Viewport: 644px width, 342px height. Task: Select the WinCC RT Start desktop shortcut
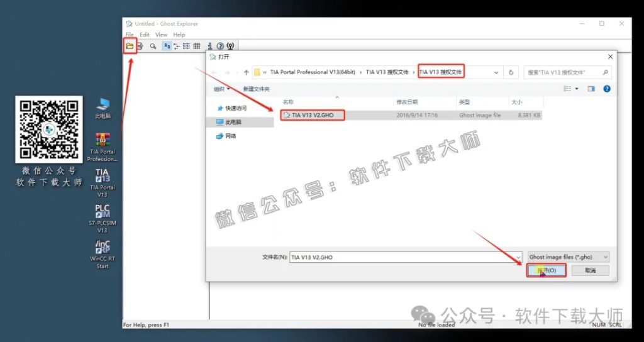pos(103,255)
